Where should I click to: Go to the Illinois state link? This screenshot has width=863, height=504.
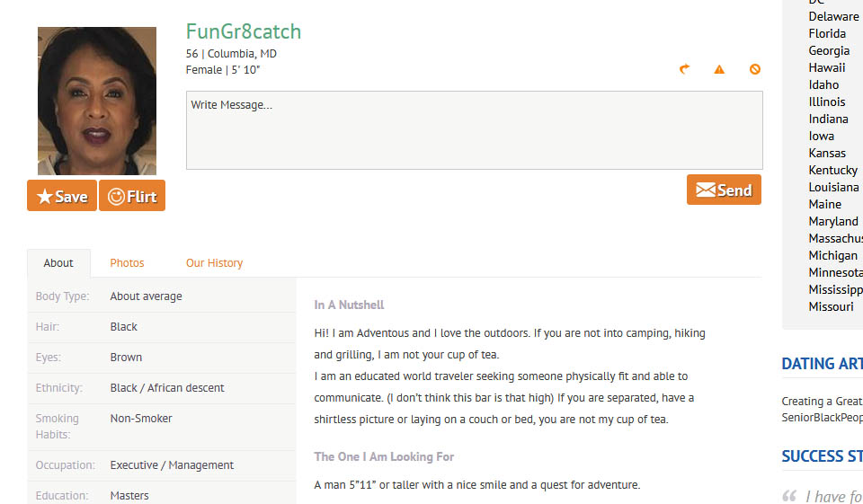[826, 102]
